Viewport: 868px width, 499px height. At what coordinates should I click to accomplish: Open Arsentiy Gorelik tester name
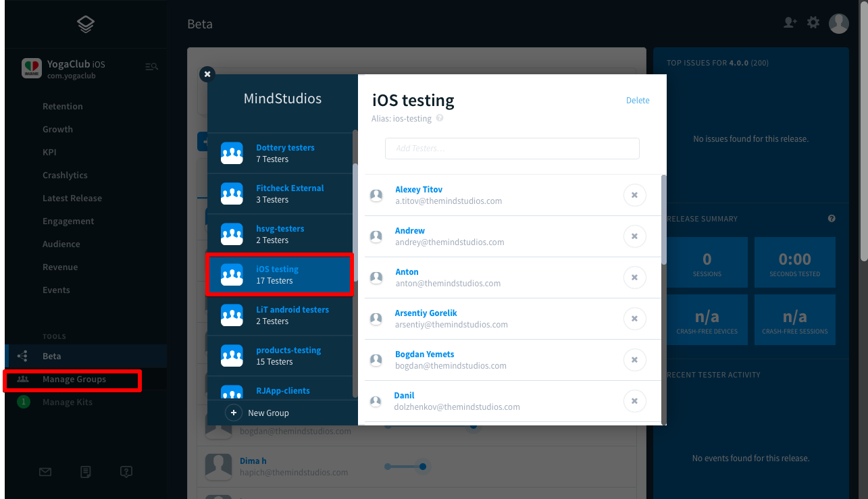click(426, 313)
